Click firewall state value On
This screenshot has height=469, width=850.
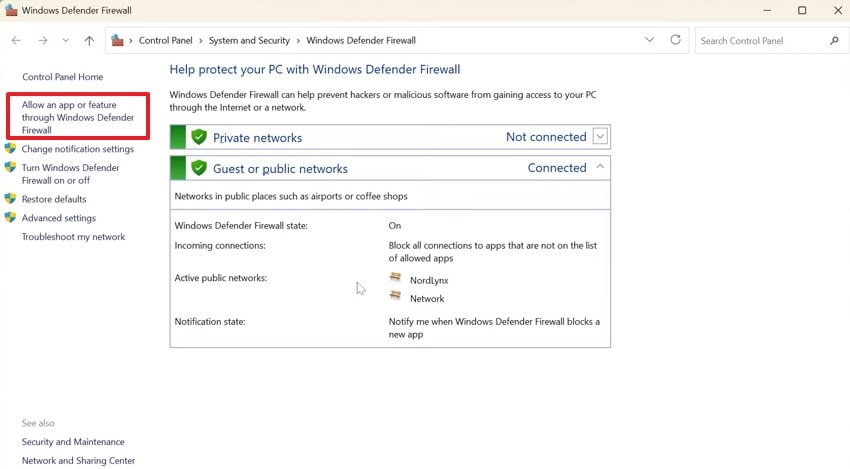(x=395, y=226)
